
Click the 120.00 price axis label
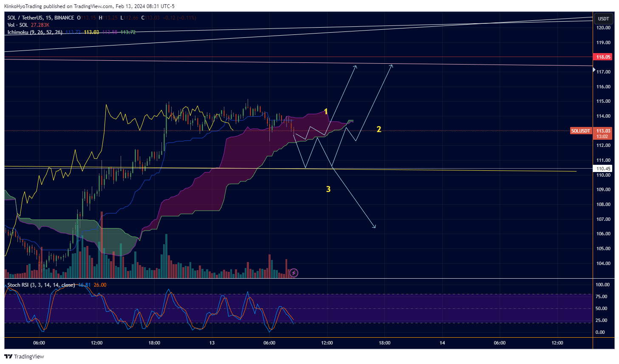point(603,28)
